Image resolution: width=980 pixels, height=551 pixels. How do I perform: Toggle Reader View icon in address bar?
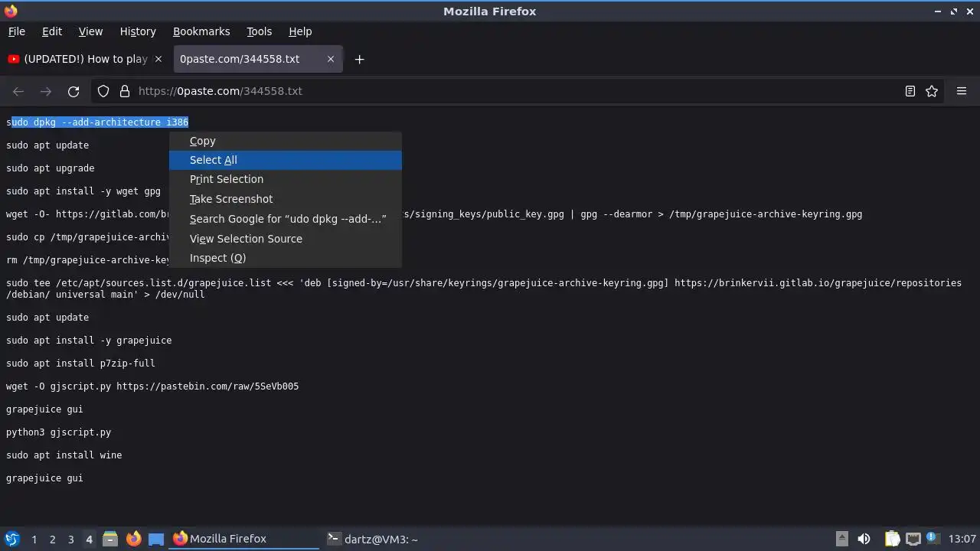pyautogui.click(x=910, y=91)
